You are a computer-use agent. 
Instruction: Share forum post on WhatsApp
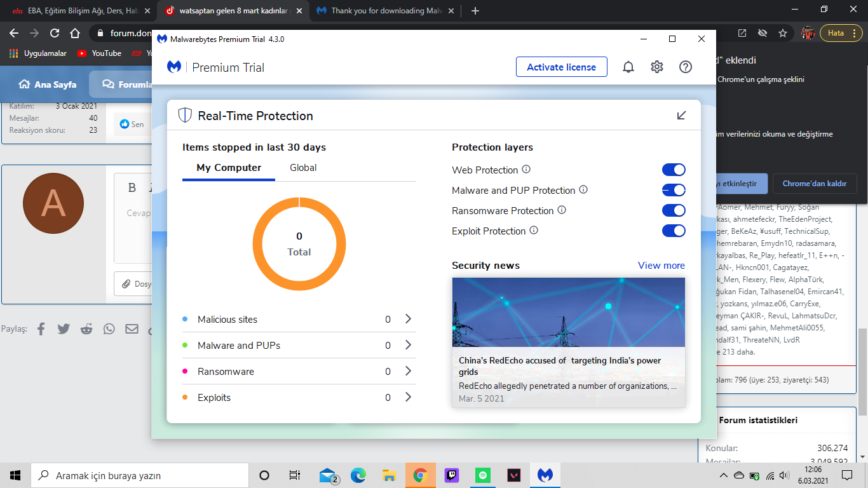pyautogui.click(x=109, y=329)
